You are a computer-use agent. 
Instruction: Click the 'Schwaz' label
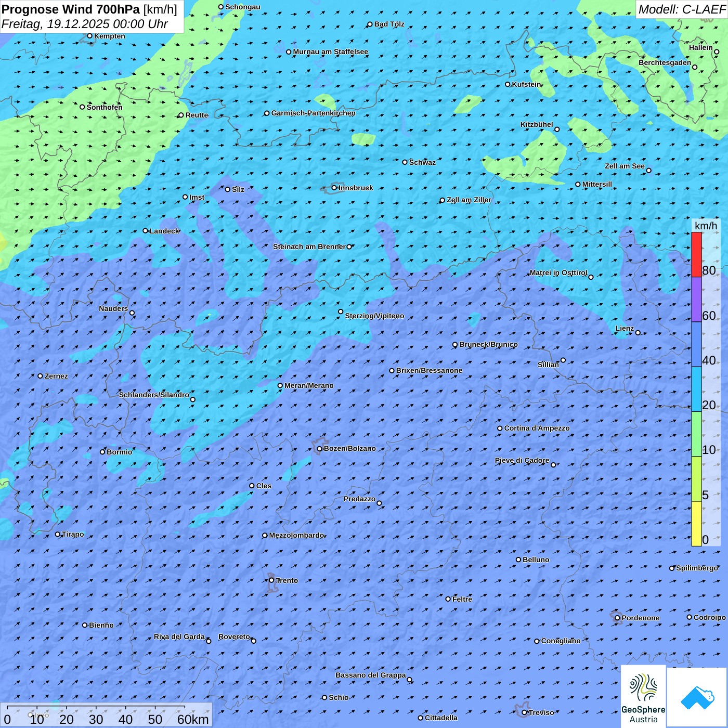pos(422,162)
